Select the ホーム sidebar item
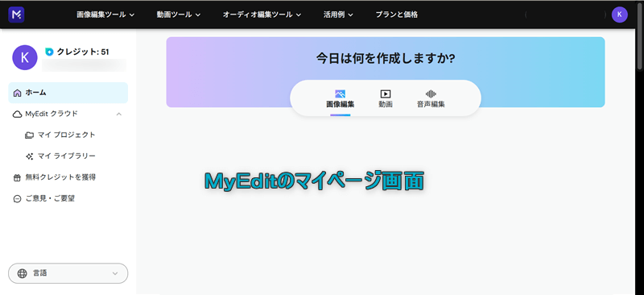The width and height of the screenshot is (644, 295). (68, 93)
